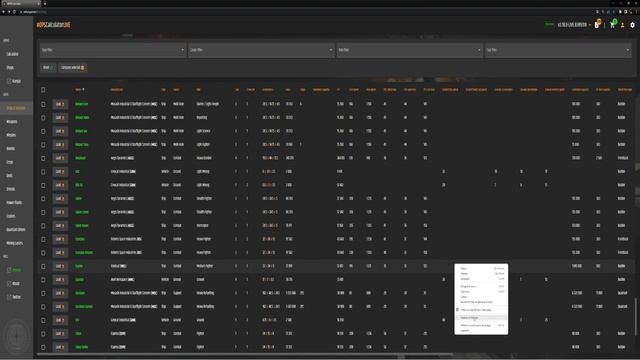This screenshot has width=640, height=360.
Task: Open Mining Lasers in the sidebar
Action: pyautogui.click(x=15, y=243)
